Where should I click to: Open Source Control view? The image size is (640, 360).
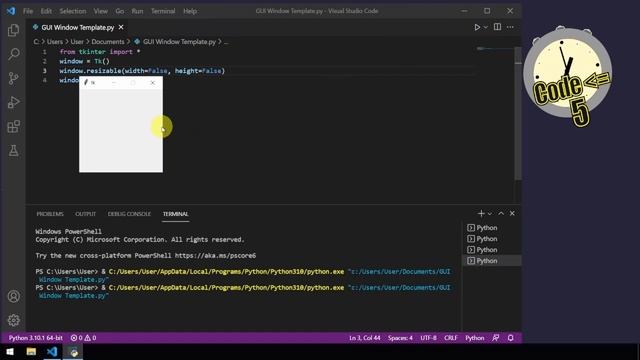13,78
